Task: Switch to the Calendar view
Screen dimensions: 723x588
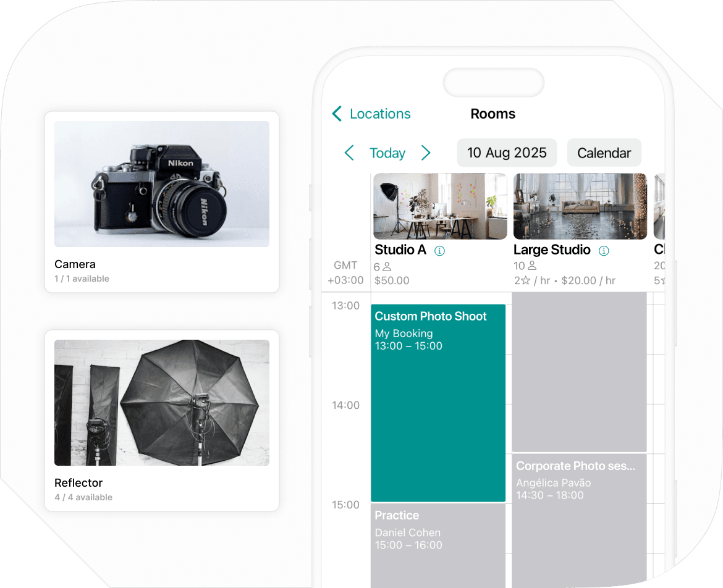Action: [604, 153]
